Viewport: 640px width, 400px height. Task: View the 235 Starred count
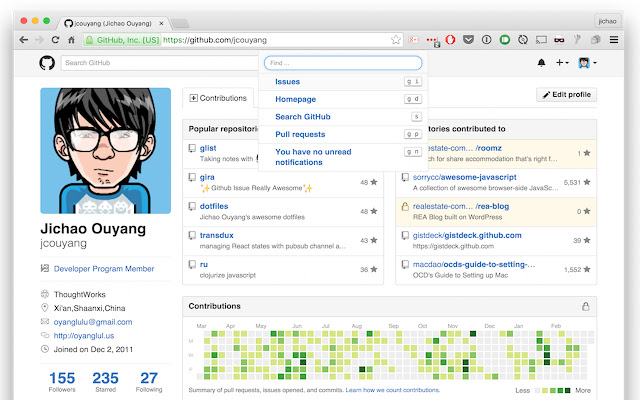click(x=105, y=382)
